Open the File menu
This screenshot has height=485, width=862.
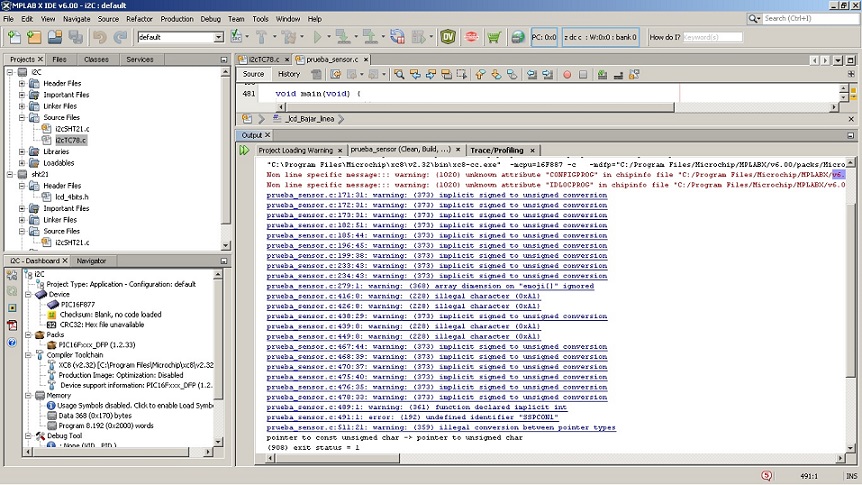(x=8, y=19)
